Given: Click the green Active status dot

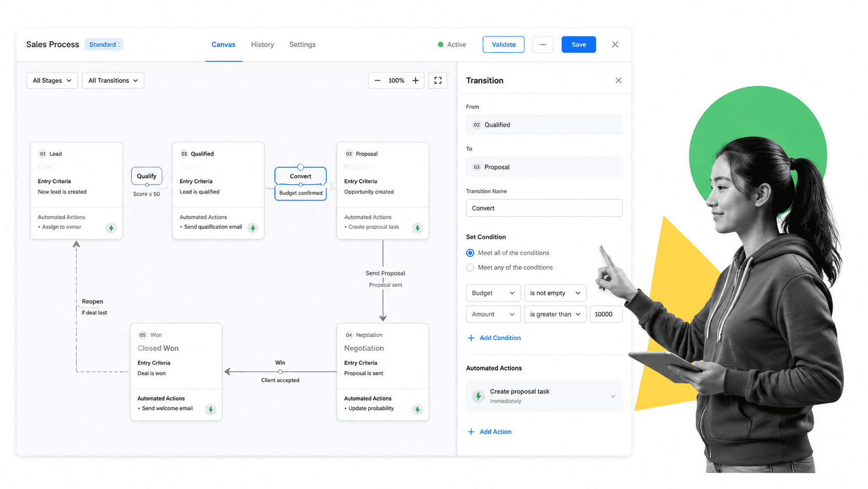Looking at the screenshot, I should [440, 45].
